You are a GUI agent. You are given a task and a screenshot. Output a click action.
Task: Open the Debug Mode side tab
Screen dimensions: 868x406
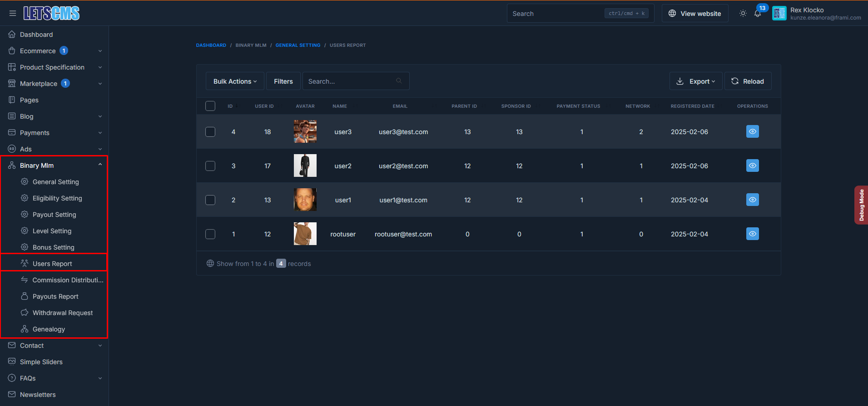tap(861, 205)
